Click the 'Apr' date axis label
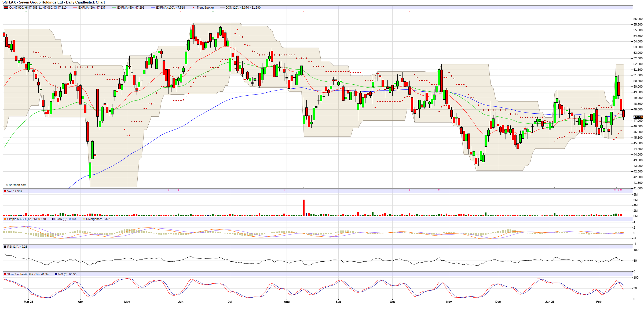The height and width of the screenshot is (310, 644). pos(80,302)
